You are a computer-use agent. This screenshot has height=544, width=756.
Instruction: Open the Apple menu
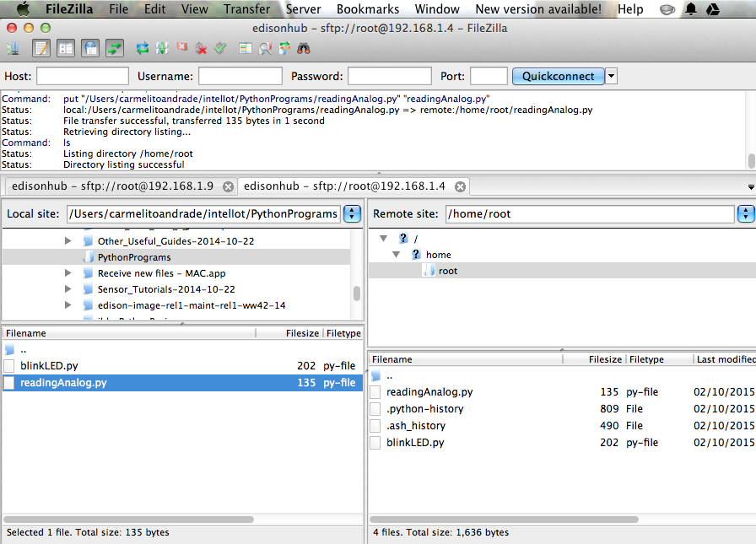23,8
